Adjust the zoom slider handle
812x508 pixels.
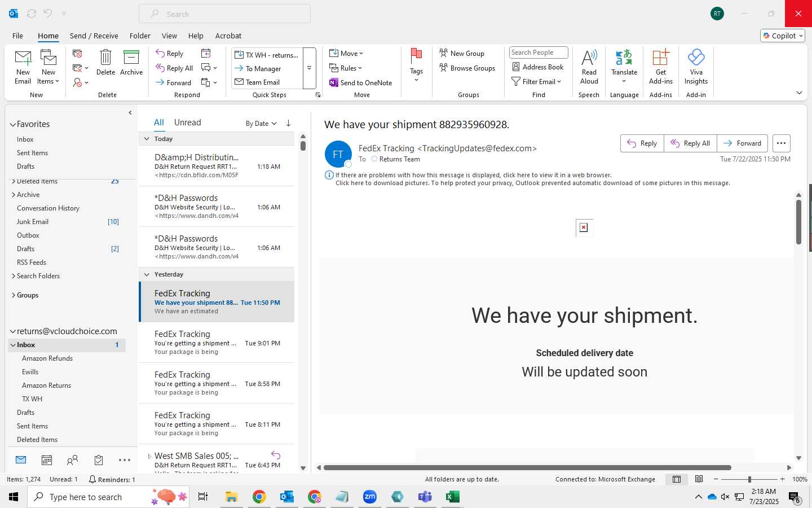pyautogui.click(x=749, y=479)
